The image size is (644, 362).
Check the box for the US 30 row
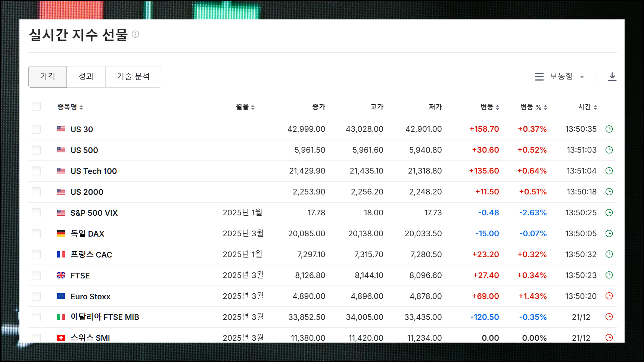pyautogui.click(x=36, y=129)
